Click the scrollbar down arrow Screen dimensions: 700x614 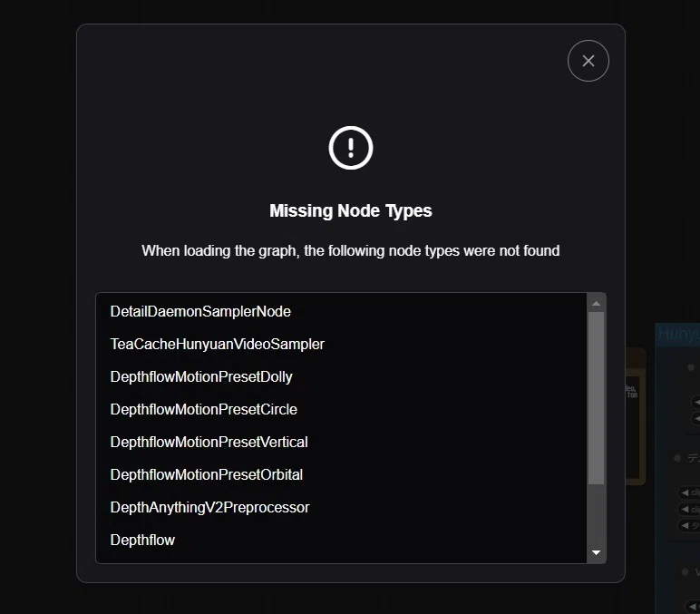pos(596,552)
